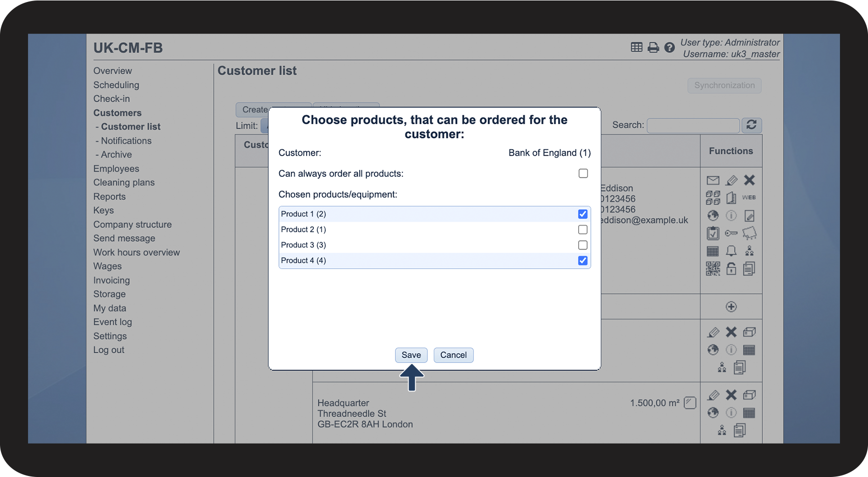Screen dimensions: 868x477
Task: Click the 'Bank of England (1)' customer name
Action: pos(550,153)
